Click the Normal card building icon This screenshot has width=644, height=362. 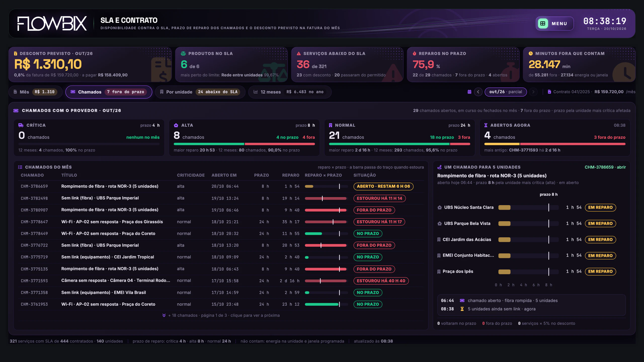(331, 125)
